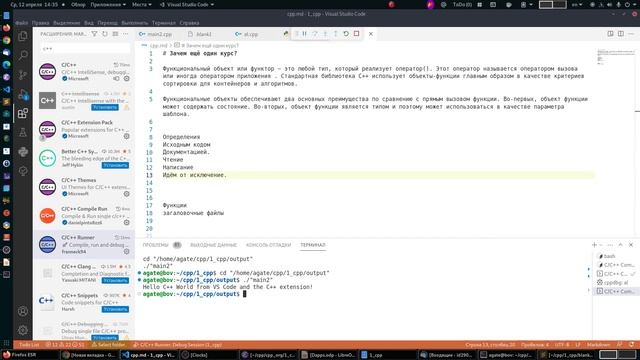640x360 pixels.
Task: Install the C/C++ Clang extension
Action: (115, 280)
